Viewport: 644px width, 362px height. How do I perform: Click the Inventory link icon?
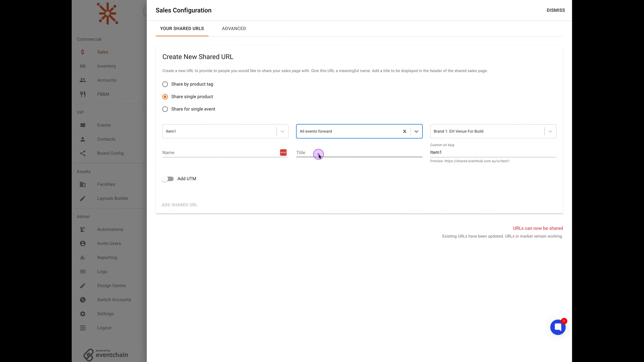83,66
